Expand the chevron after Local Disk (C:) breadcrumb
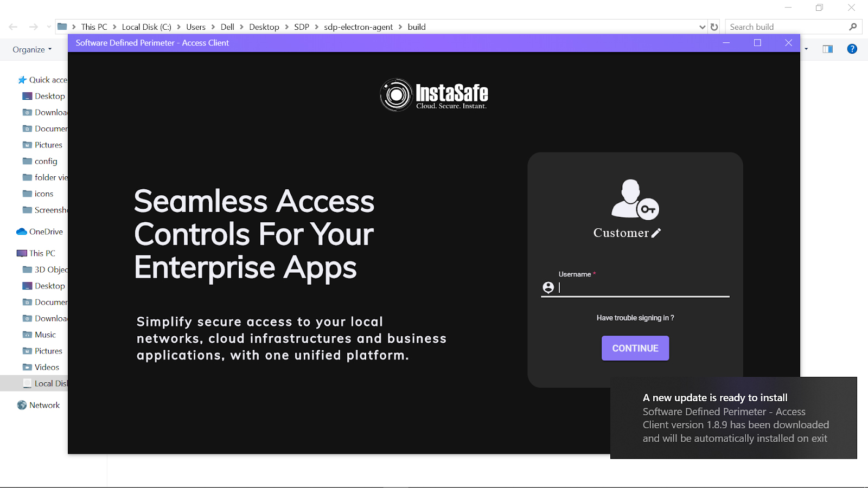Screen dimensions: 868x488 [x=178, y=27]
